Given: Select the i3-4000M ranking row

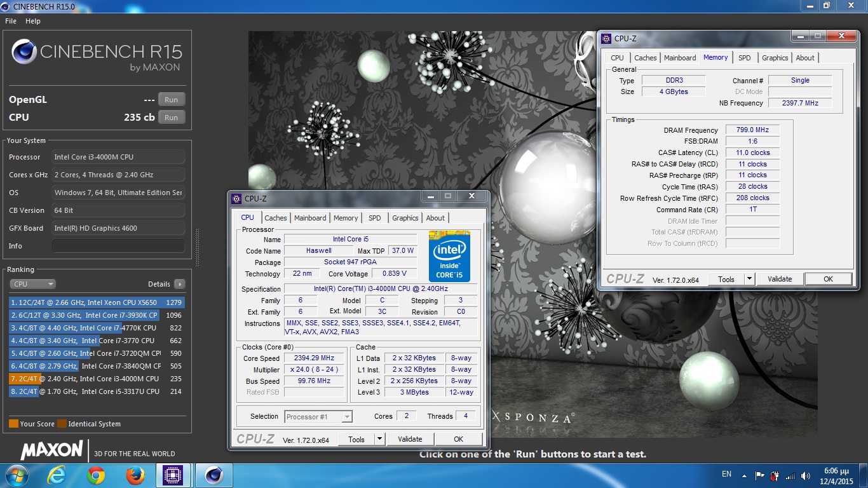Looking at the screenshot, I should point(97,379).
